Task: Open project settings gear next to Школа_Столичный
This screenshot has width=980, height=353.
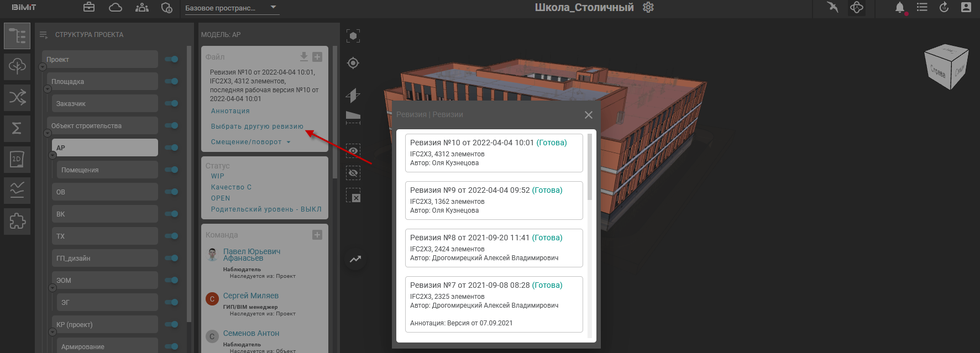Action: click(x=648, y=8)
